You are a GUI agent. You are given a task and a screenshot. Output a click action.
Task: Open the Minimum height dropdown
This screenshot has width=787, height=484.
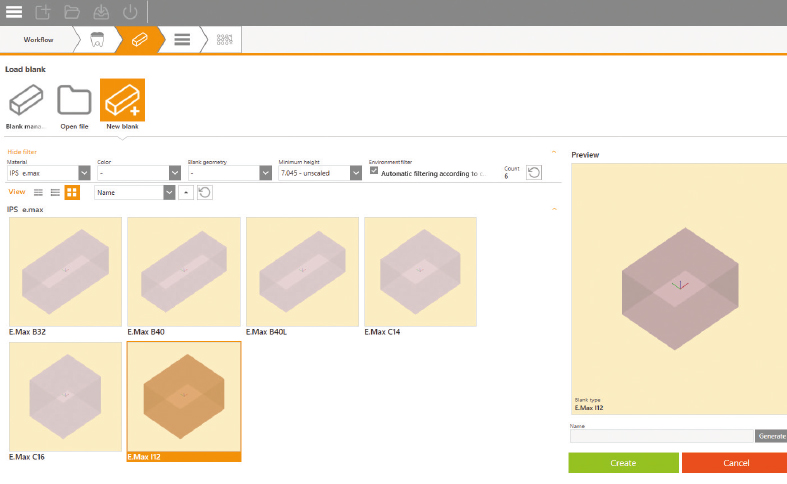click(x=320, y=173)
